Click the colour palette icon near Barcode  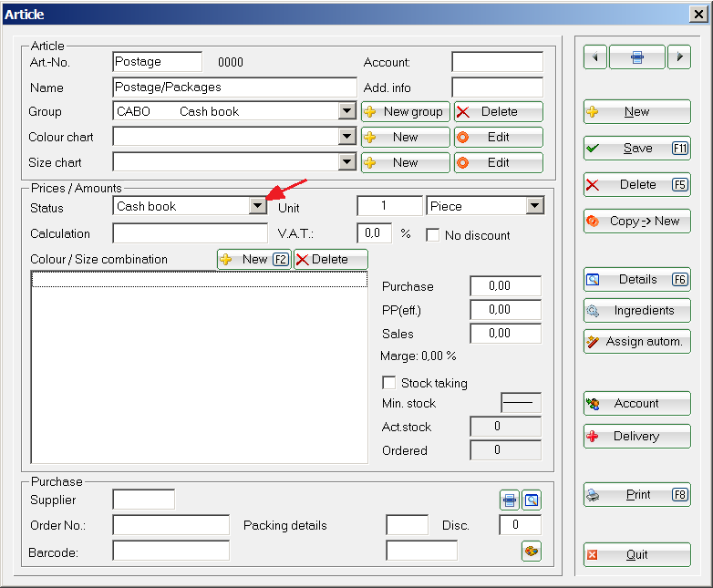[532, 551]
